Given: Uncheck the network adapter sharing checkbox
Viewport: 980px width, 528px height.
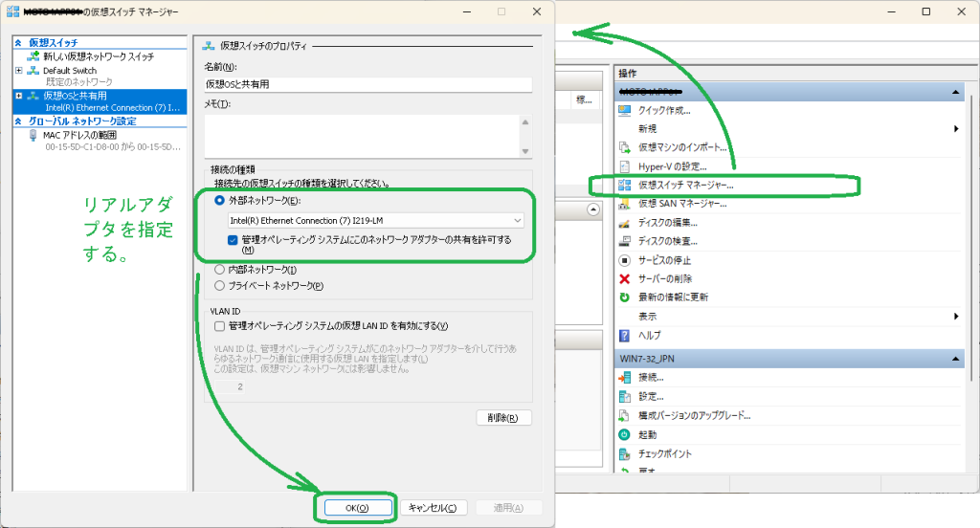Looking at the screenshot, I should coord(234,239).
